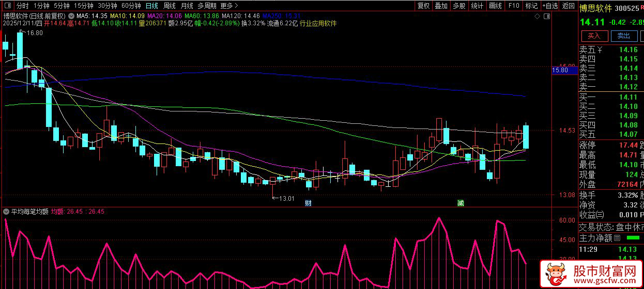Click the MA10: 14.09 label

[127, 16]
